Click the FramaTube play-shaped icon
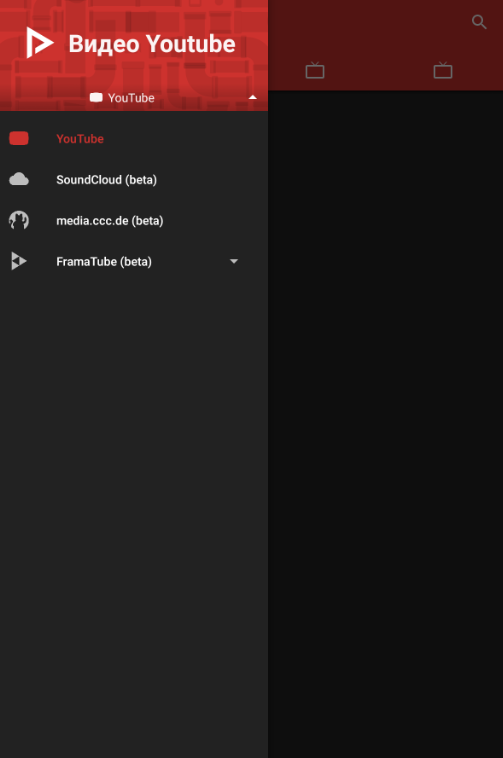The width and height of the screenshot is (503, 758). click(x=19, y=261)
